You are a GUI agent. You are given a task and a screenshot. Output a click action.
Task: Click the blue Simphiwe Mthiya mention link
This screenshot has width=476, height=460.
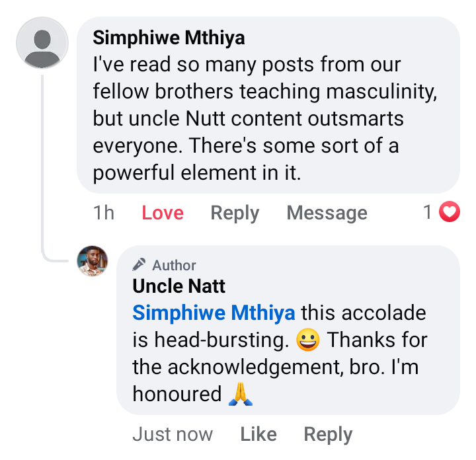click(214, 313)
